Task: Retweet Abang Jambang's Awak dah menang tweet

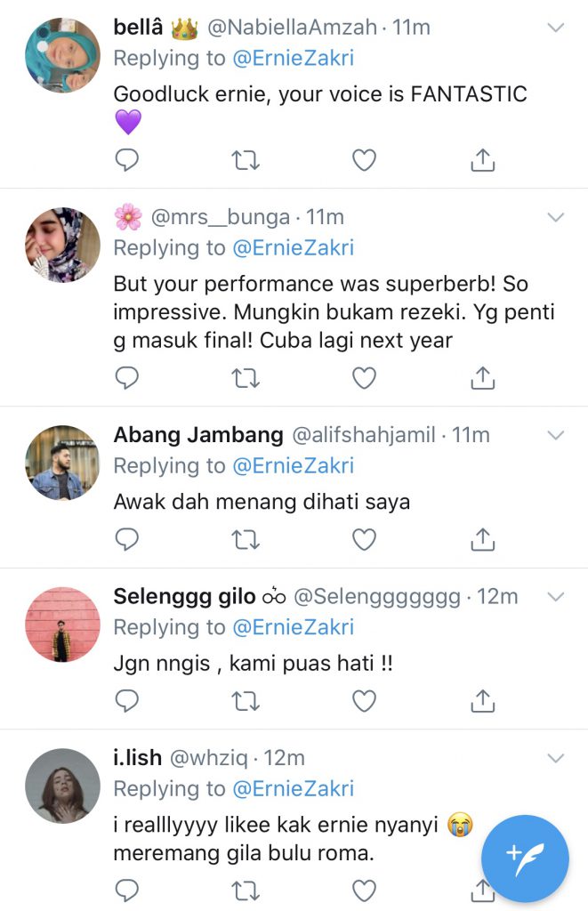Action: point(246,539)
